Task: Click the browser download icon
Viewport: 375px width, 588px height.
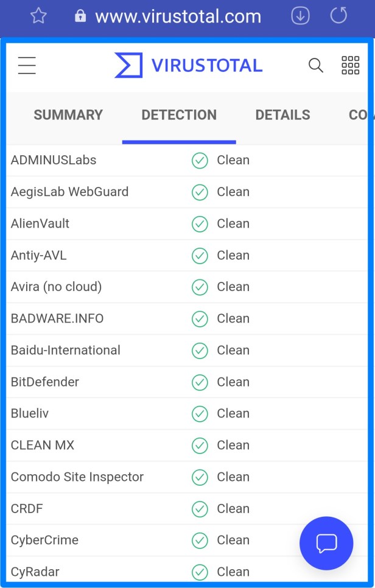Action: (x=300, y=16)
